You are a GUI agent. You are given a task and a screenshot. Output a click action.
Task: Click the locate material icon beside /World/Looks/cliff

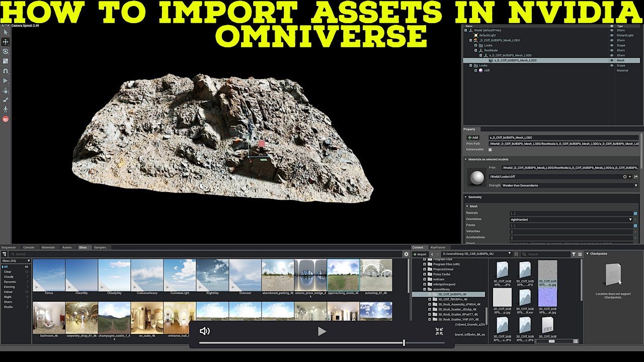point(636,176)
